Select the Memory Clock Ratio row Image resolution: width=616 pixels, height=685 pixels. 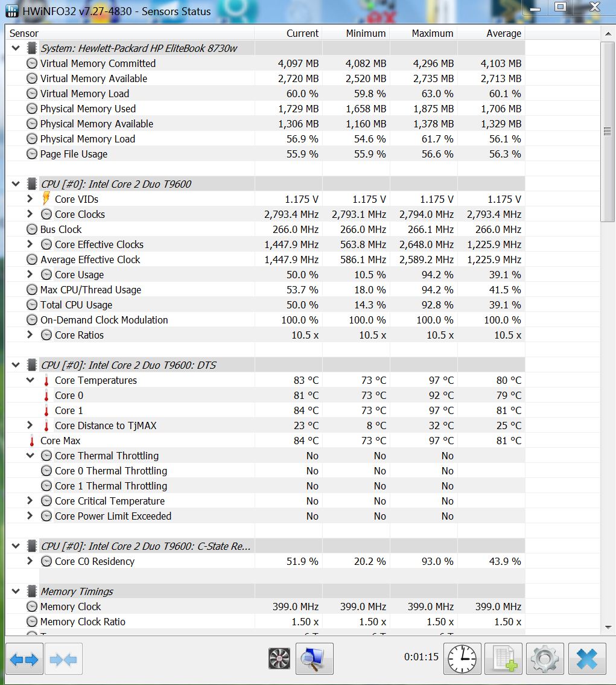265,622
